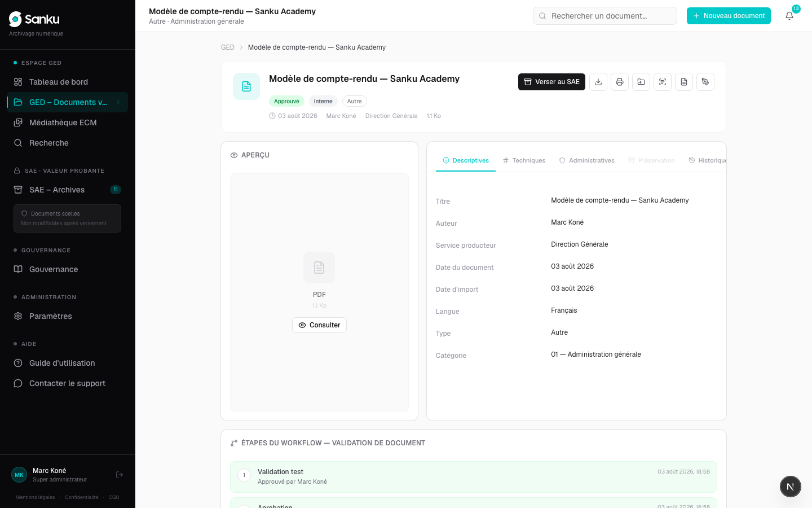Click Verser au SAE button
This screenshot has width=812, height=508.
click(x=552, y=82)
